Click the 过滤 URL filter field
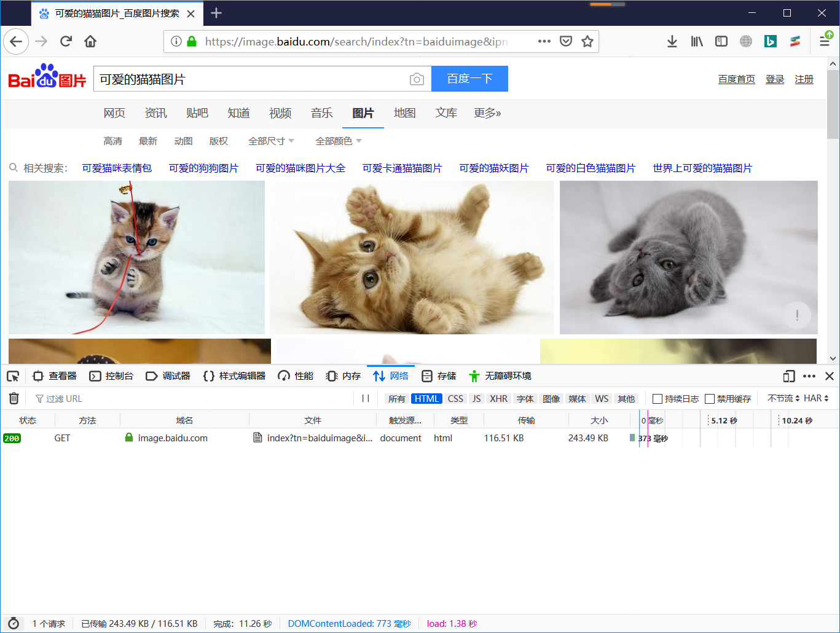Image resolution: width=840 pixels, height=633 pixels. [192, 399]
